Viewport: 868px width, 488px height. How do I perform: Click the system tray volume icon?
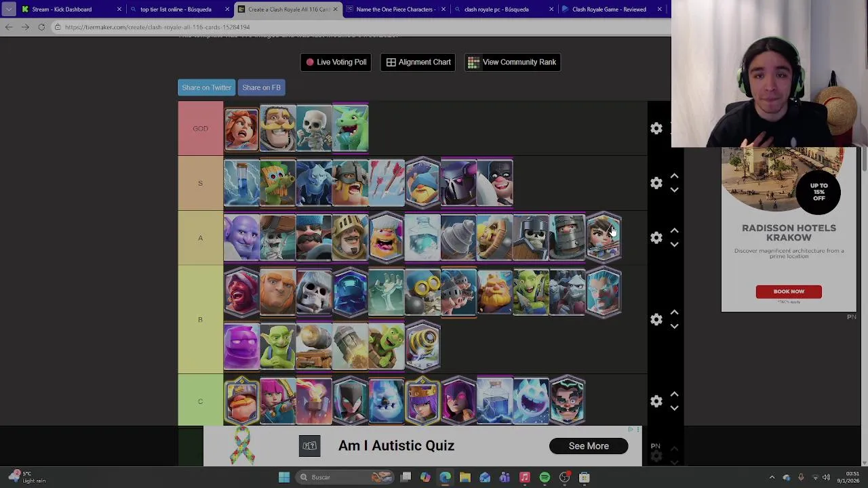826,477
